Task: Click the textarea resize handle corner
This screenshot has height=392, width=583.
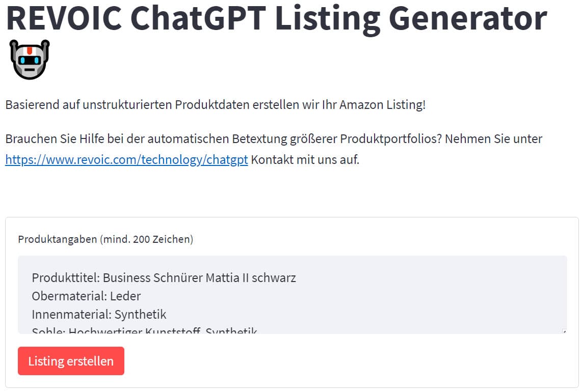Action: [x=564, y=331]
